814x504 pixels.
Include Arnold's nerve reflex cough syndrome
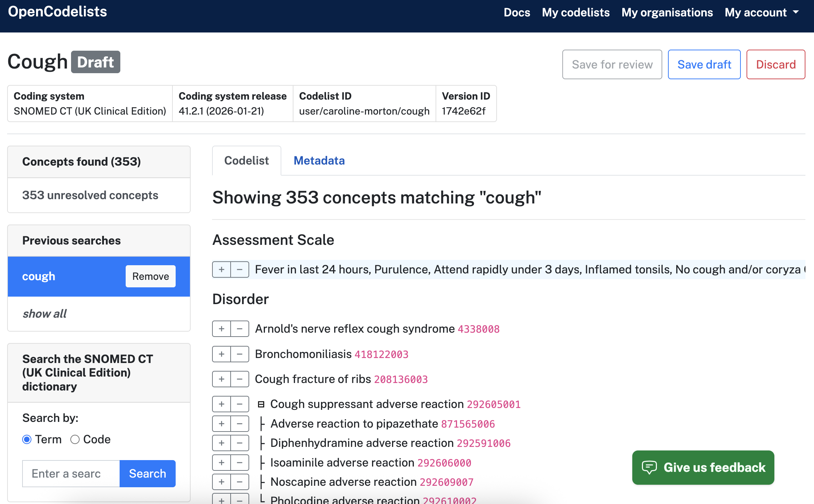coord(221,329)
